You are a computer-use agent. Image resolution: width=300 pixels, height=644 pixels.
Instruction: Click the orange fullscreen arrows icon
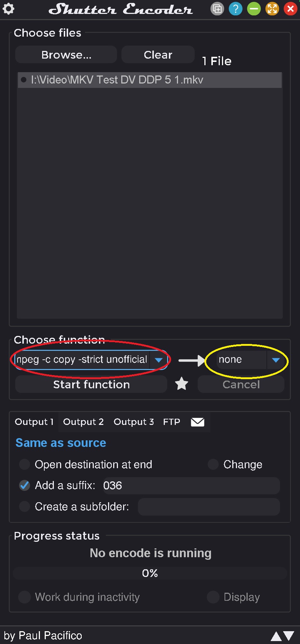(x=272, y=9)
